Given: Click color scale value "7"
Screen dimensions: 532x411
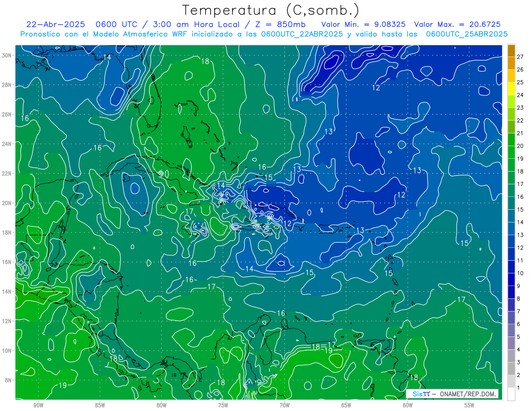Looking at the screenshot, I should coord(518,312).
